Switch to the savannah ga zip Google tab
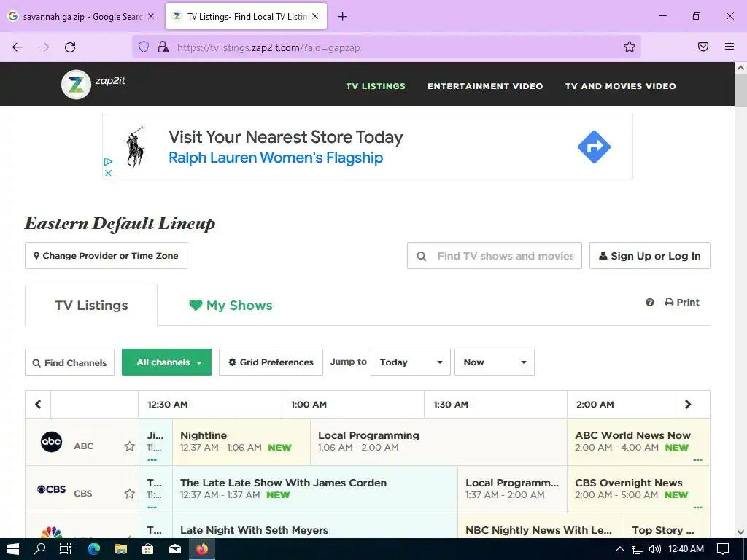 tap(81, 16)
